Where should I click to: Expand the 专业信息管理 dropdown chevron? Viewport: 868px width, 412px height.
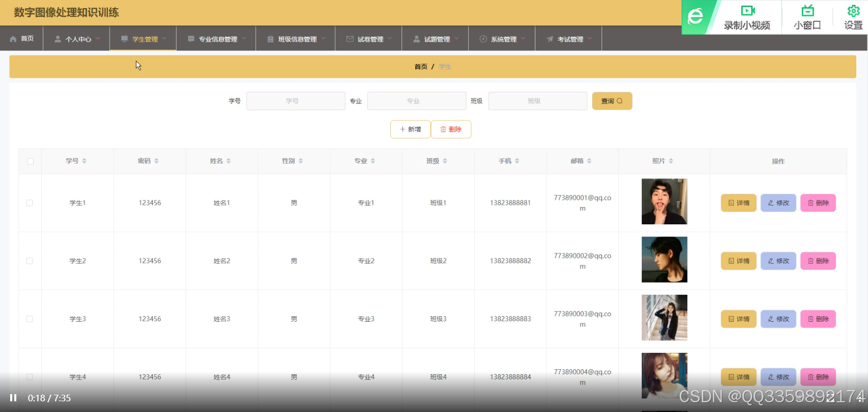pyautogui.click(x=244, y=38)
